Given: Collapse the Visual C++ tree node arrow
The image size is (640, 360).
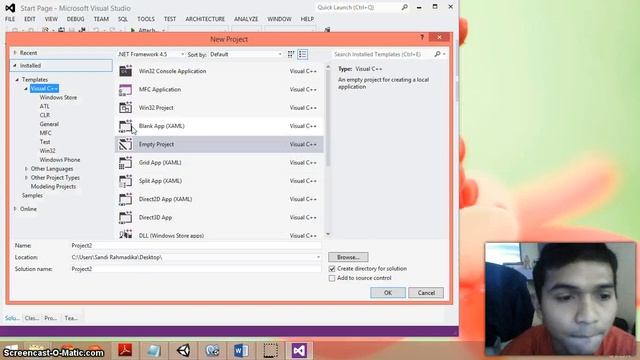Looking at the screenshot, I should [x=26, y=89].
